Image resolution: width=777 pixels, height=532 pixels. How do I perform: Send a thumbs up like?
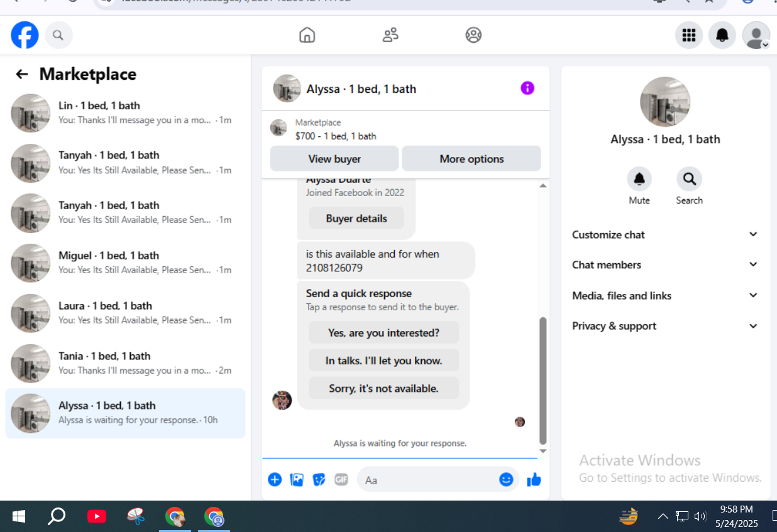(534, 480)
